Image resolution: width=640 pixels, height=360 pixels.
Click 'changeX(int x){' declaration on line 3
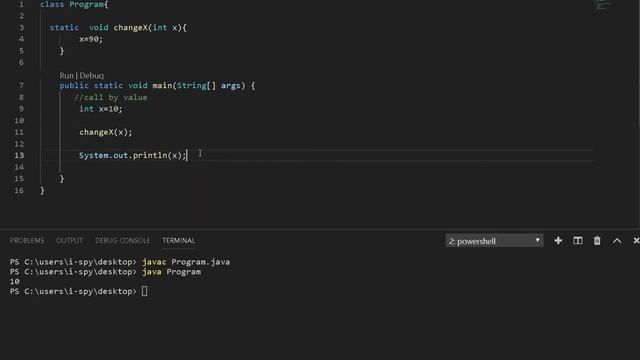[x=150, y=27]
